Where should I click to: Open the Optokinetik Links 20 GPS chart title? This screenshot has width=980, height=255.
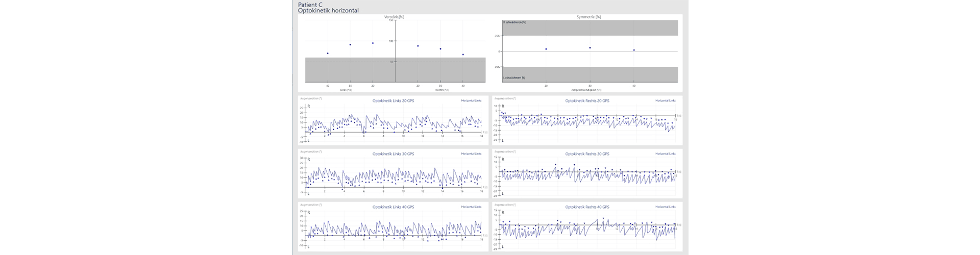point(393,101)
